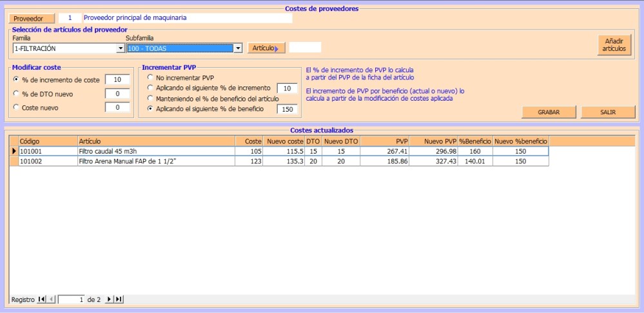Click PVP cell '185.86'
This screenshot has width=644, height=313.
click(x=385, y=161)
